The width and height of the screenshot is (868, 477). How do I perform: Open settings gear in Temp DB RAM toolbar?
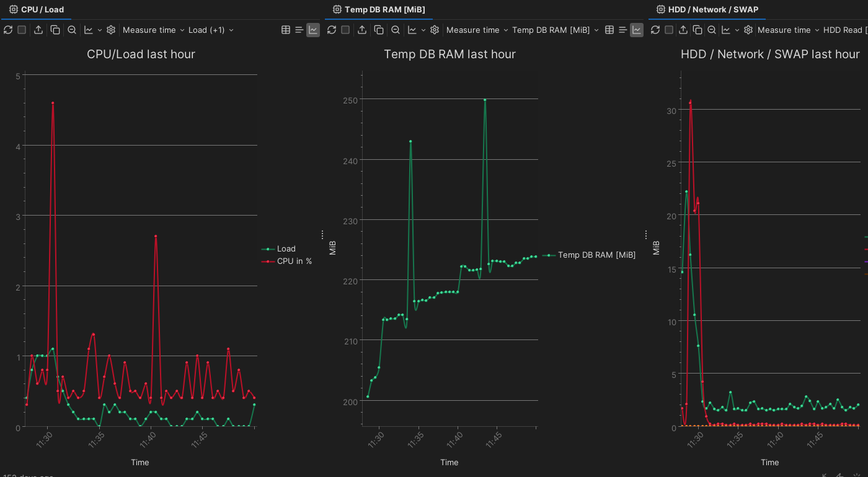[435, 30]
